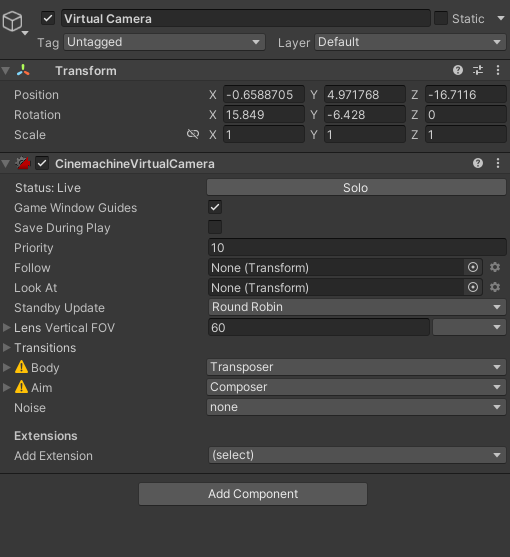The height and width of the screenshot is (557, 510).
Task: Click the Add Component button
Action: pos(253,494)
